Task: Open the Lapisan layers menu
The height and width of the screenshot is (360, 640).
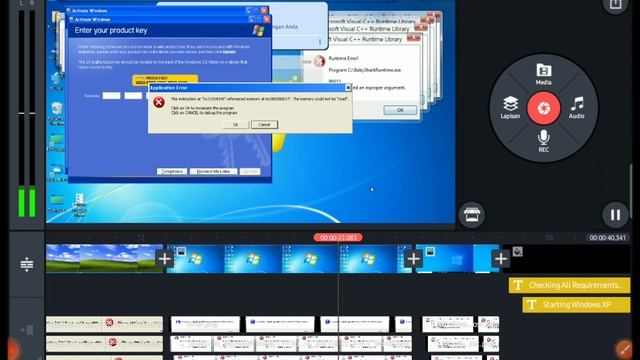Action: [510, 108]
